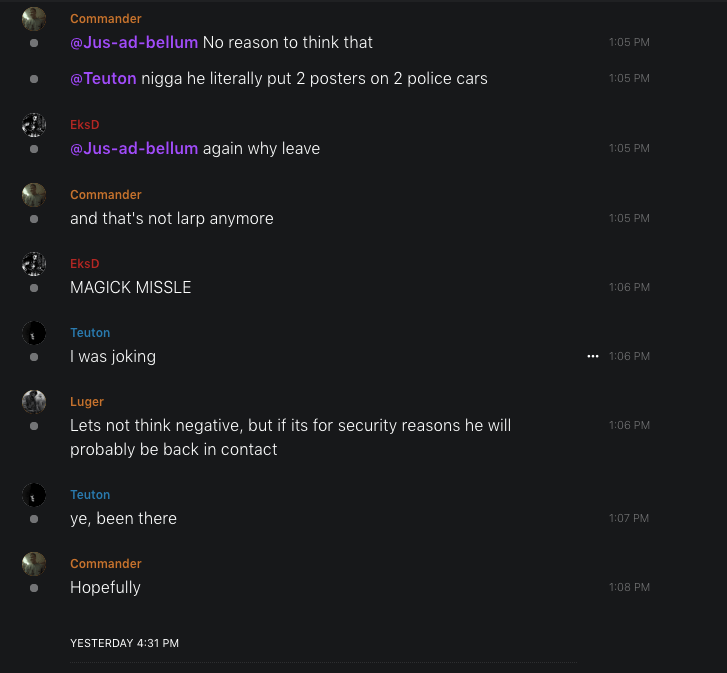Click the Teuton username above "ye, been there"
727x673 pixels.
point(90,495)
